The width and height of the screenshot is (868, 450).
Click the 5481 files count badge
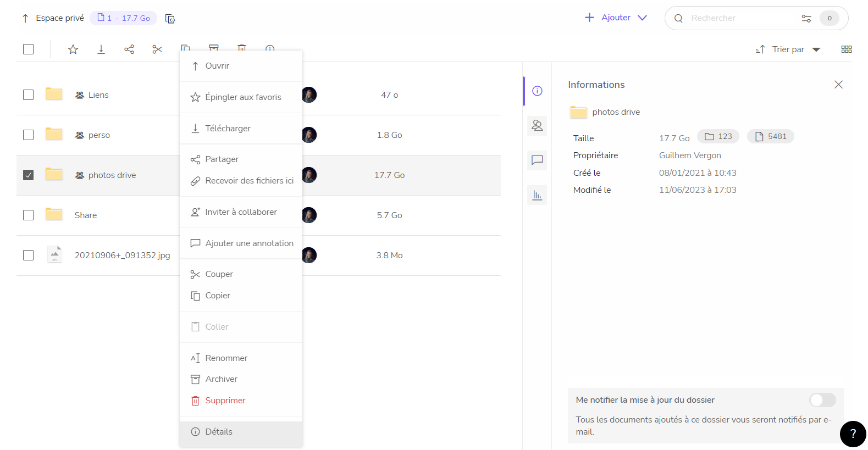(771, 136)
